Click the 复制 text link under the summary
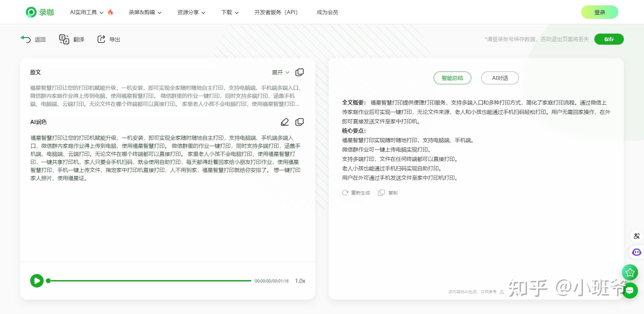Screen dimensions: 644x314 click(393, 193)
